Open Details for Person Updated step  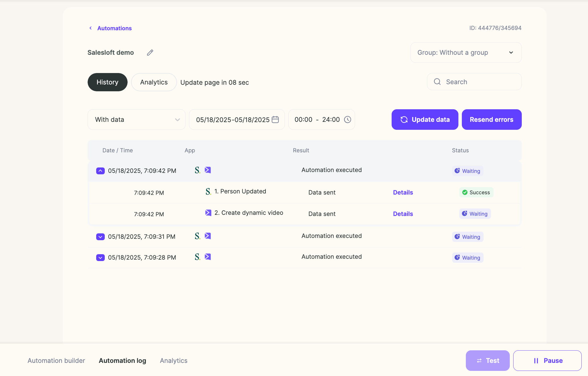click(403, 193)
